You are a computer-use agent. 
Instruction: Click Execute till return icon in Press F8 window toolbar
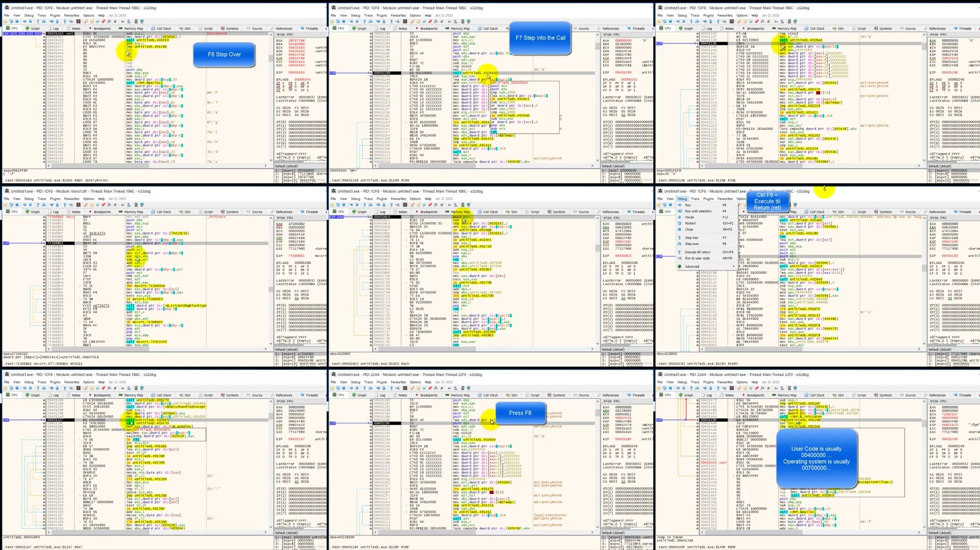391,388
